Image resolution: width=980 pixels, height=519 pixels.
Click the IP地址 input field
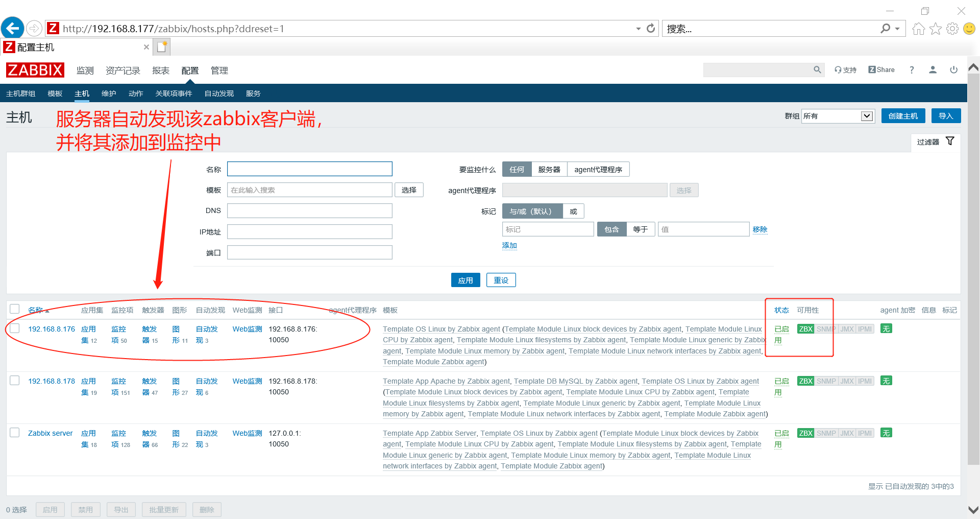click(310, 232)
